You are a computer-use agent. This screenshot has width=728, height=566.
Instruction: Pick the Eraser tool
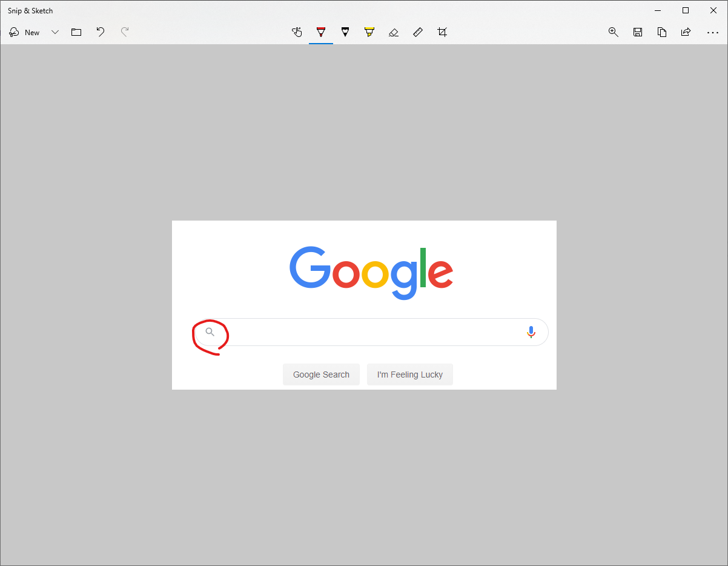point(394,32)
